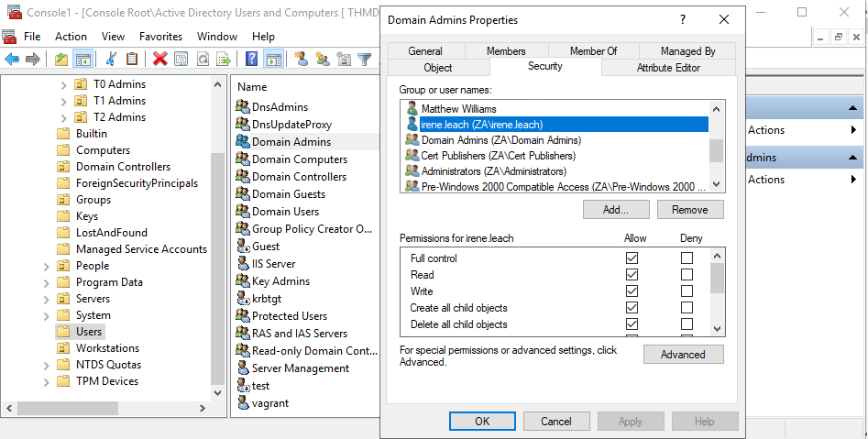Expand the System tree node
Viewport: 868px width, 439px height.
click(47, 316)
